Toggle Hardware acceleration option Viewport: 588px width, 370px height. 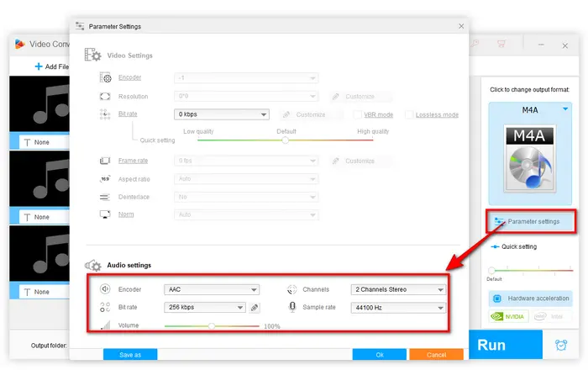[531, 299]
